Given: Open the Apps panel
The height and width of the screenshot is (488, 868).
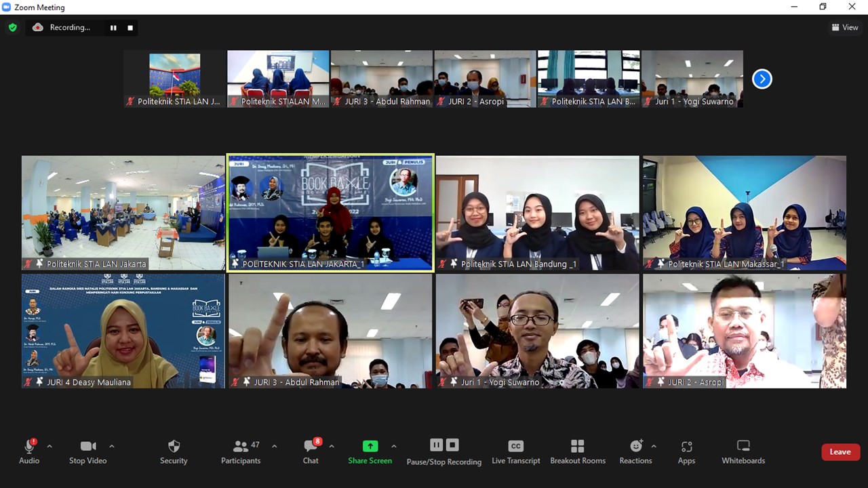Looking at the screenshot, I should point(686,451).
